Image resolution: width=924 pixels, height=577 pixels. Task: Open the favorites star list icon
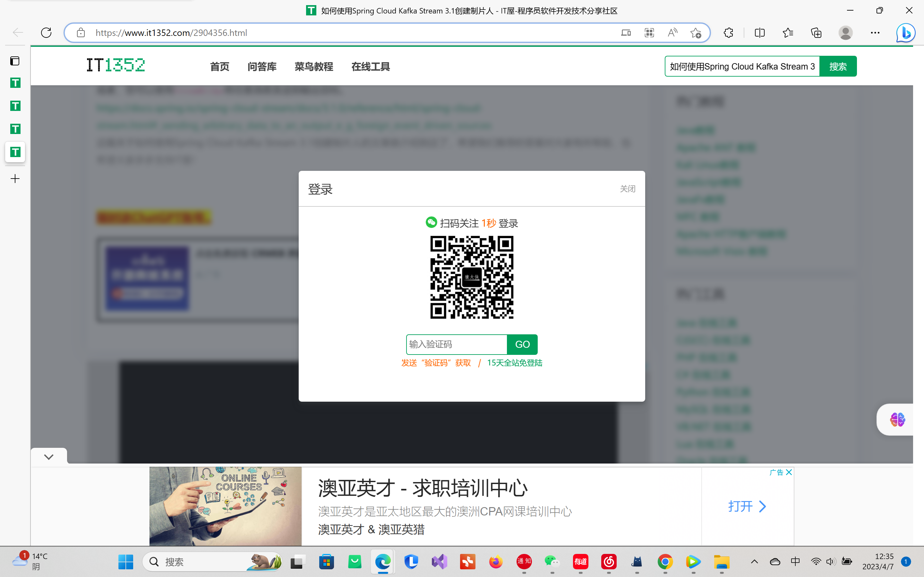[788, 33]
